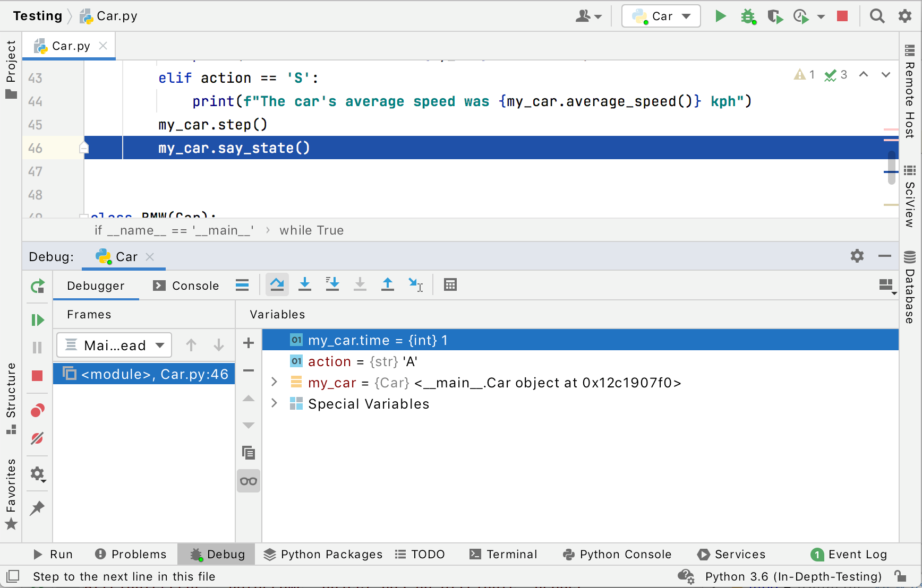
Task: Rerun the Car debug session
Action: click(37, 287)
